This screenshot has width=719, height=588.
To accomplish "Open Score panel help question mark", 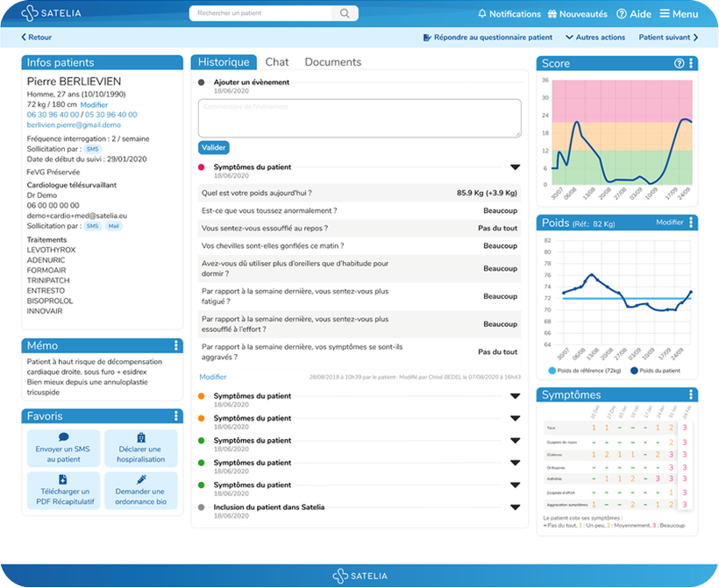I will coord(680,63).
